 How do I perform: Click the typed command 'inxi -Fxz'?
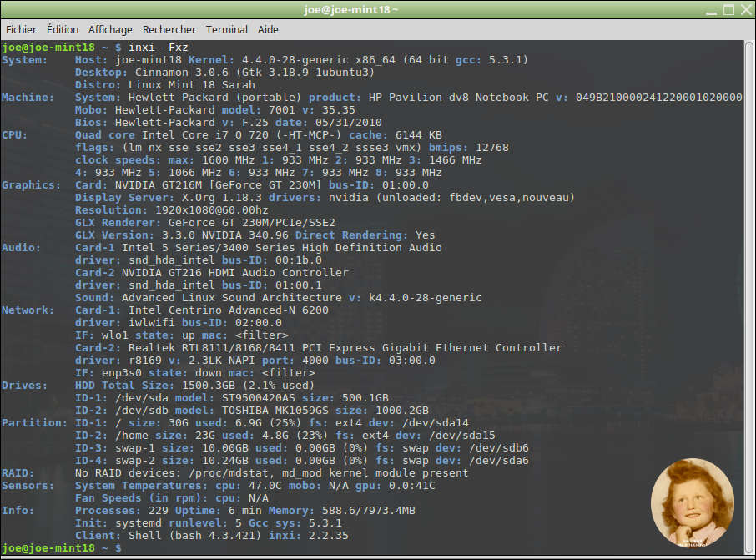click(x=159, y=48)
